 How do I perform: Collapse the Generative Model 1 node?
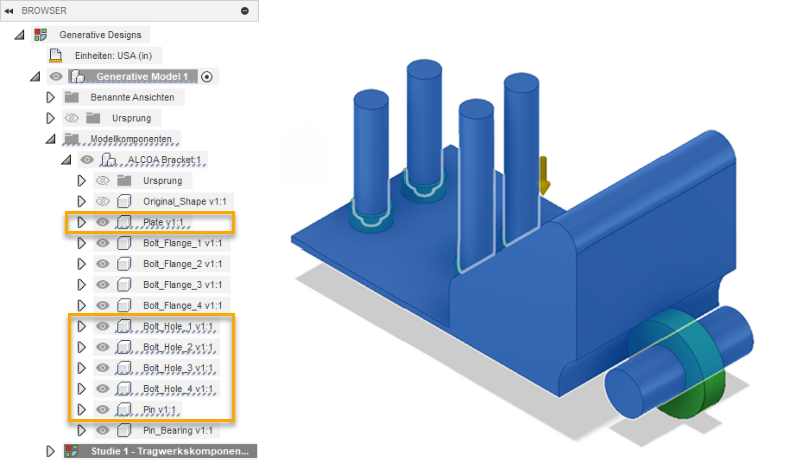[x=35, y=76]
